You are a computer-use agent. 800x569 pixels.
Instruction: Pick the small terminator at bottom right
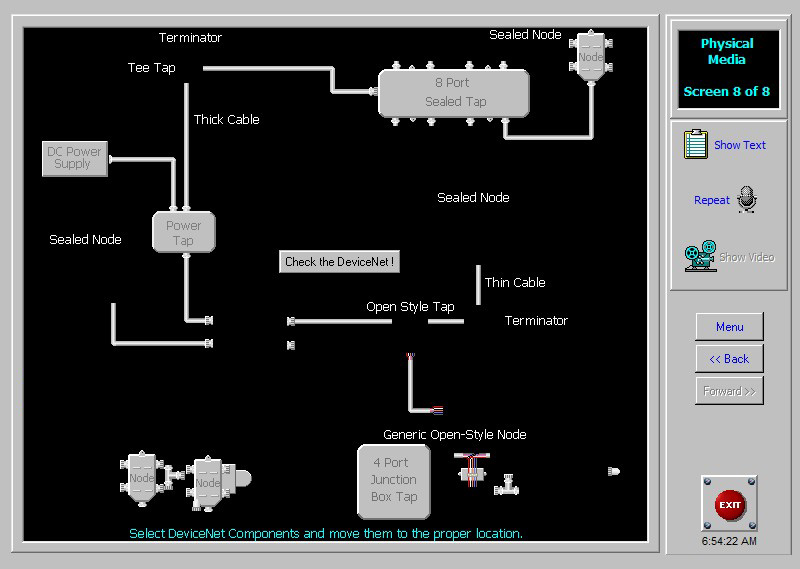(x=613, y=471)
